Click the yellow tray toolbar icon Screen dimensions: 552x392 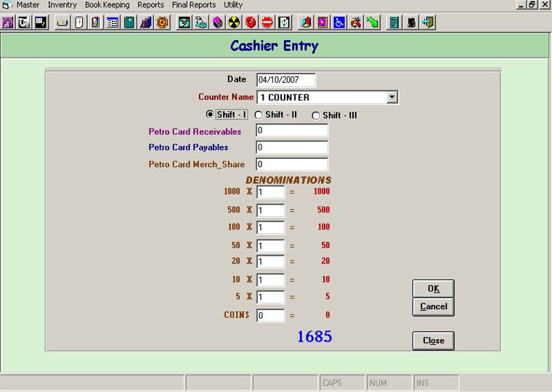point(62,23)
